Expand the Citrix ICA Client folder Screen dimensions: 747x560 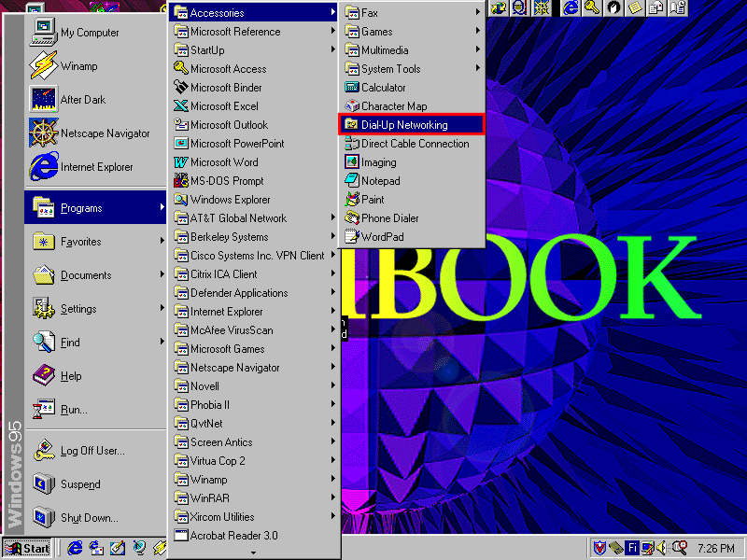pos(254,273)
